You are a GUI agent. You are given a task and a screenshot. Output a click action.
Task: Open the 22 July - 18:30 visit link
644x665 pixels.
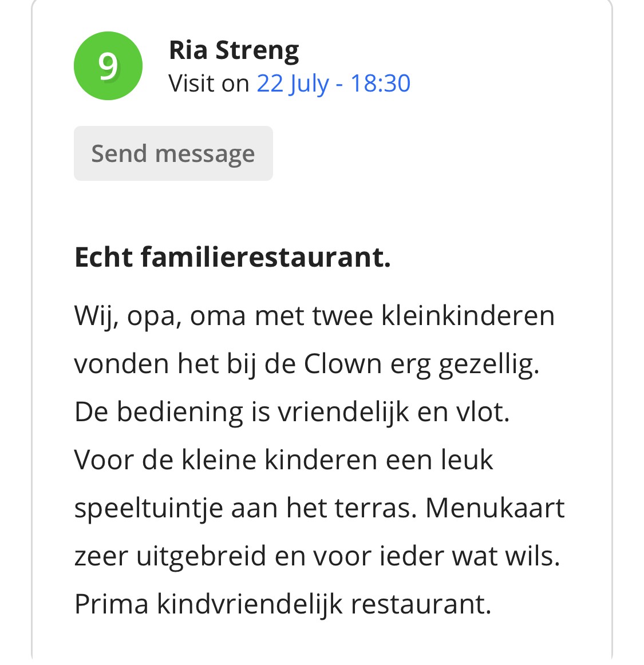pyautogui.click(x=334, y=84)
